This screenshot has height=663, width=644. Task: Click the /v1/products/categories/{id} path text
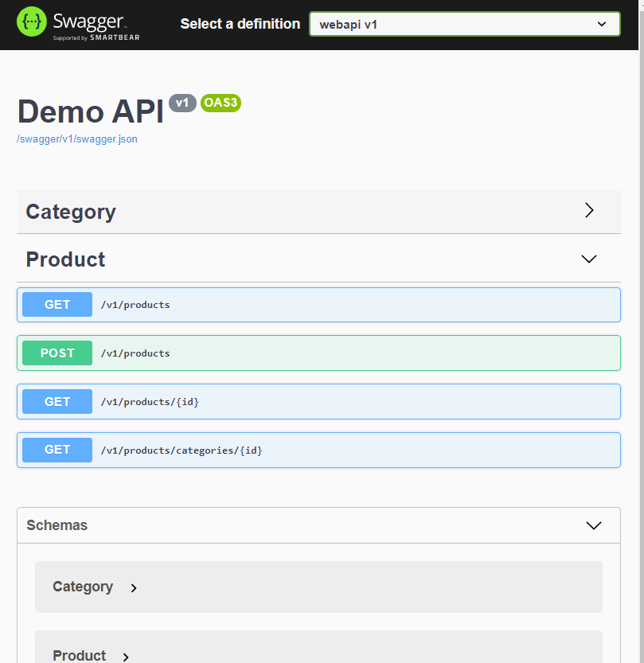pos(181,450)
